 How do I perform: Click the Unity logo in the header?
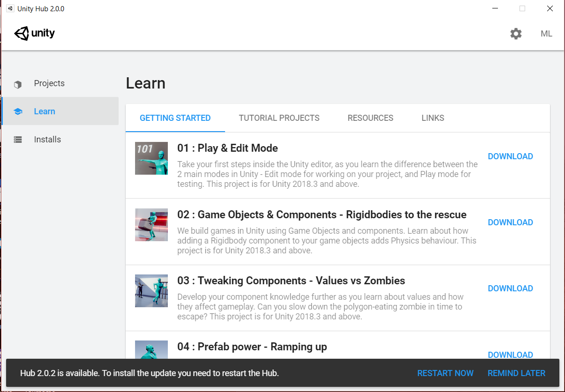35,34
